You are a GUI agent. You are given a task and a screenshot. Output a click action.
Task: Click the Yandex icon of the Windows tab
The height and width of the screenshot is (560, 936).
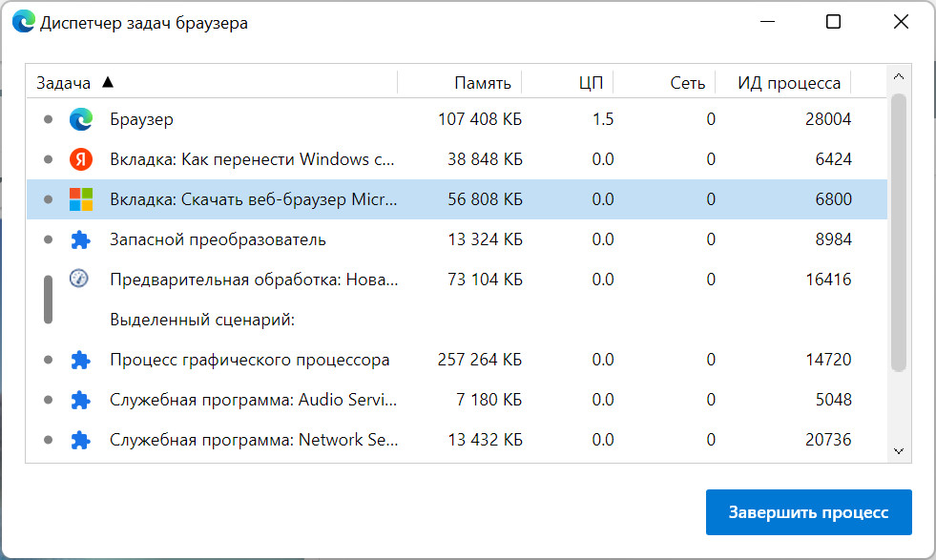click(81, 159)
